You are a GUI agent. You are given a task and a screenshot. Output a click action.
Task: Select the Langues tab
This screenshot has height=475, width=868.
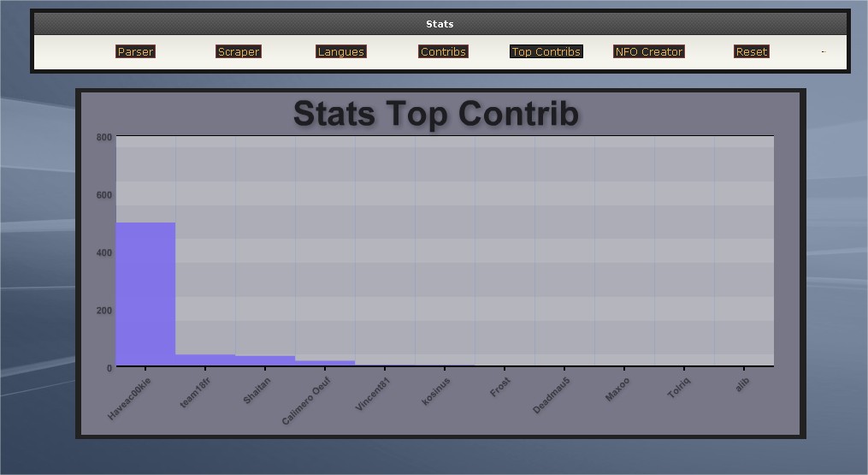pos(340,52)
